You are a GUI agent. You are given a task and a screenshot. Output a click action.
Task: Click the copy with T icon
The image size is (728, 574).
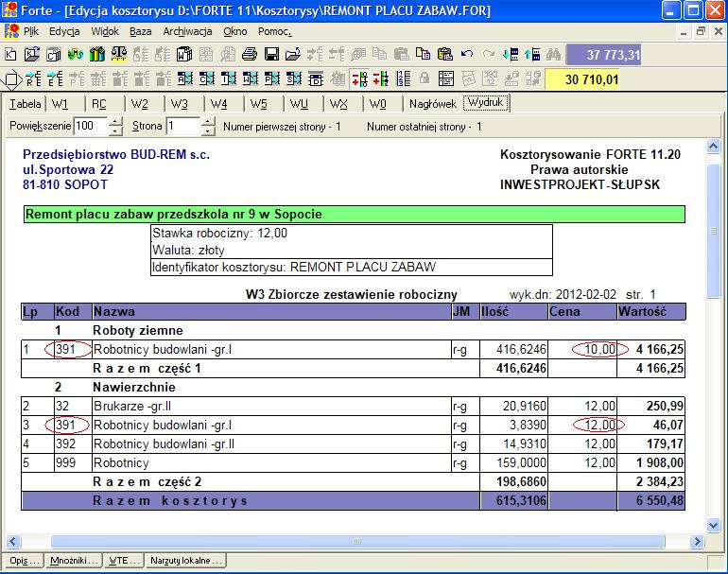(x=423, y=53)
